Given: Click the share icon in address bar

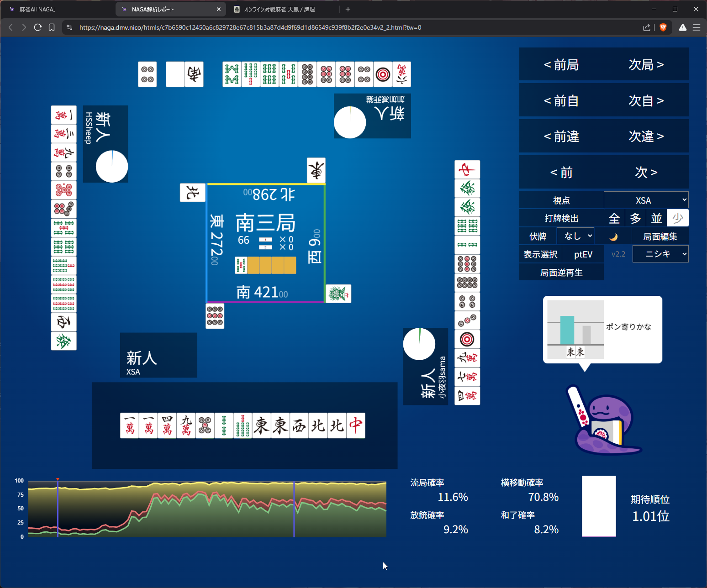Looking at the screenshot, I should (x=647, y=27).
